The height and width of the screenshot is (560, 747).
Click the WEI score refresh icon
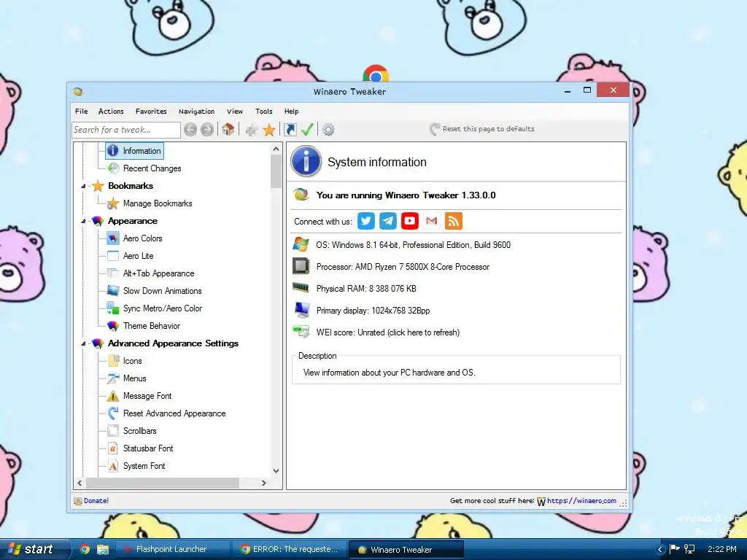pos(301,332)
